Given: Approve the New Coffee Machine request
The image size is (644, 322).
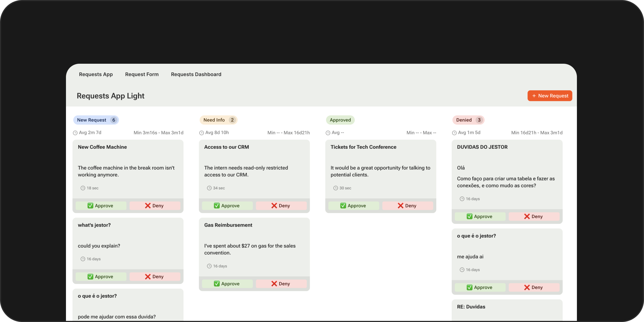Looking at the screenshot, I should pos(101,205).
